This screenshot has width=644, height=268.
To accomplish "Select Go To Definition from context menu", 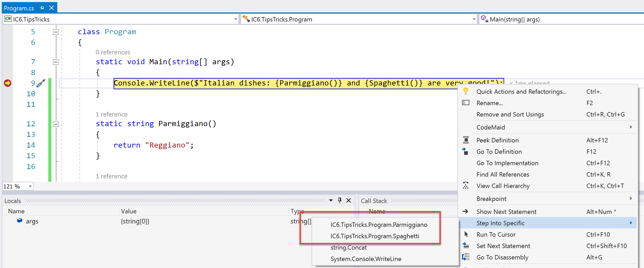I will [x=499, y=152].
